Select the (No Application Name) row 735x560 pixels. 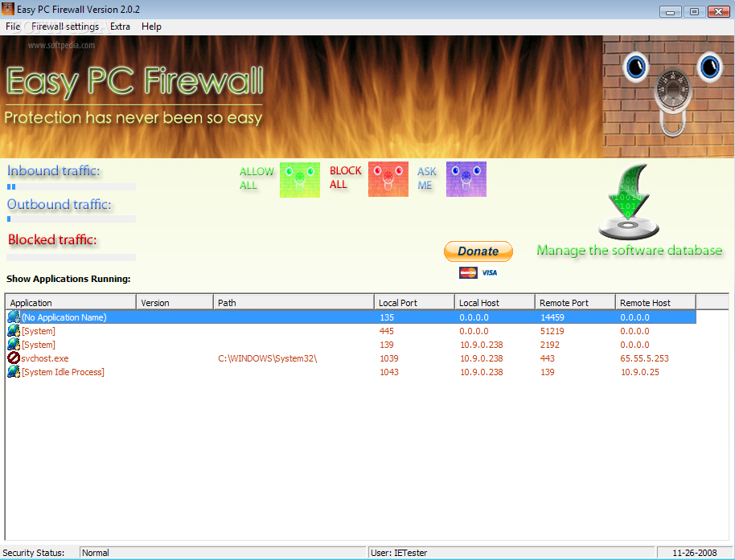(x=351, y=317)
